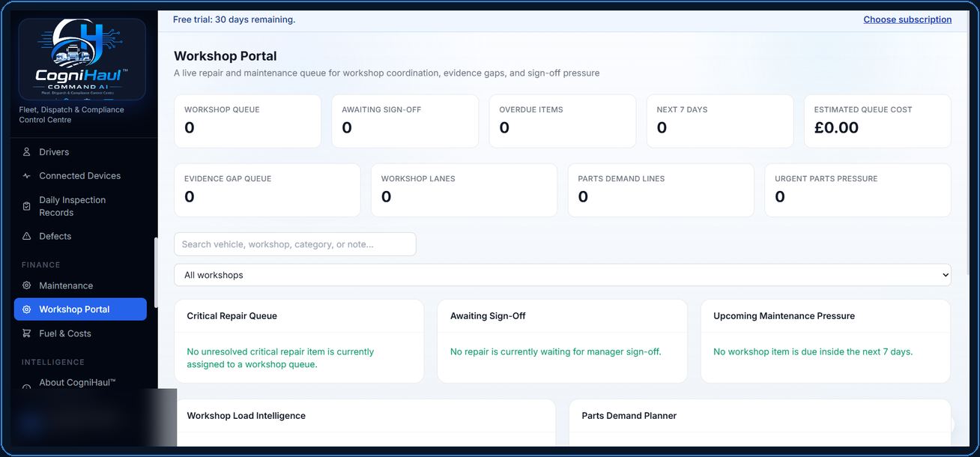Click the Awaiting Sign-Off stat card

tap(405, 121)
